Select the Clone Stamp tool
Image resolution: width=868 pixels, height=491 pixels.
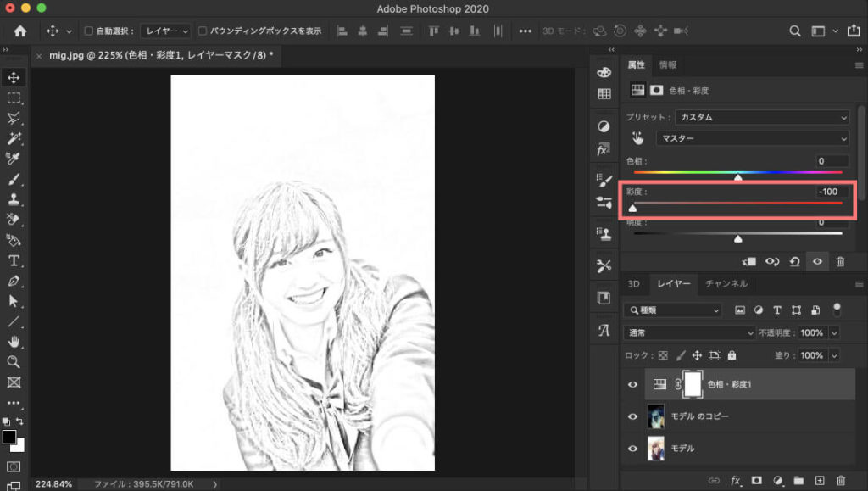click(x=14, y=199)
